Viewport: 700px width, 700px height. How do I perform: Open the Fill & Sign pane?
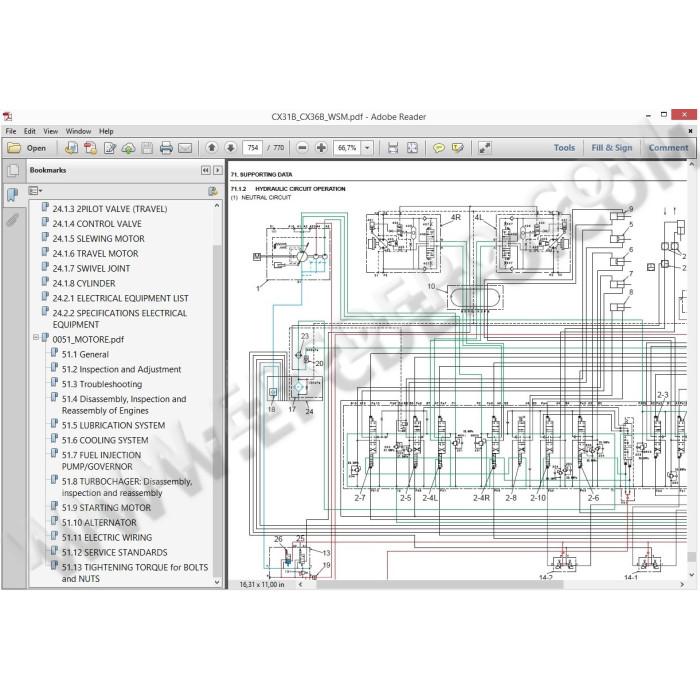tap(612, 148)
